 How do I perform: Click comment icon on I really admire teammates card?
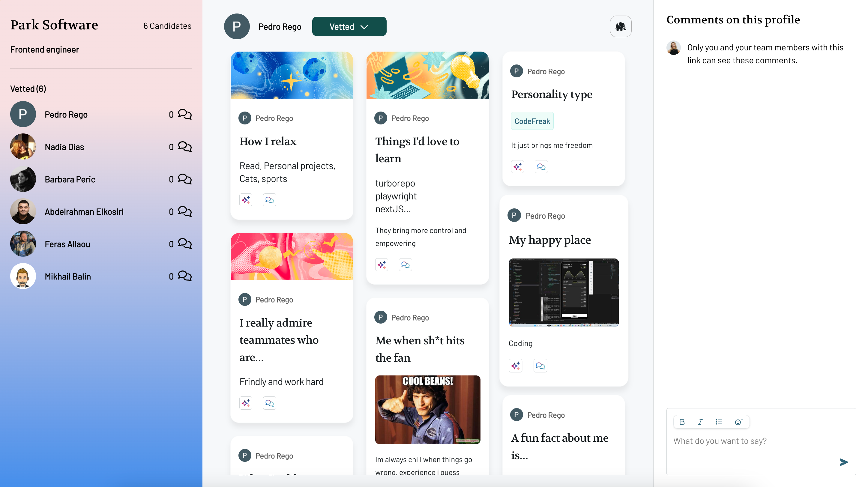coord(269,403)
